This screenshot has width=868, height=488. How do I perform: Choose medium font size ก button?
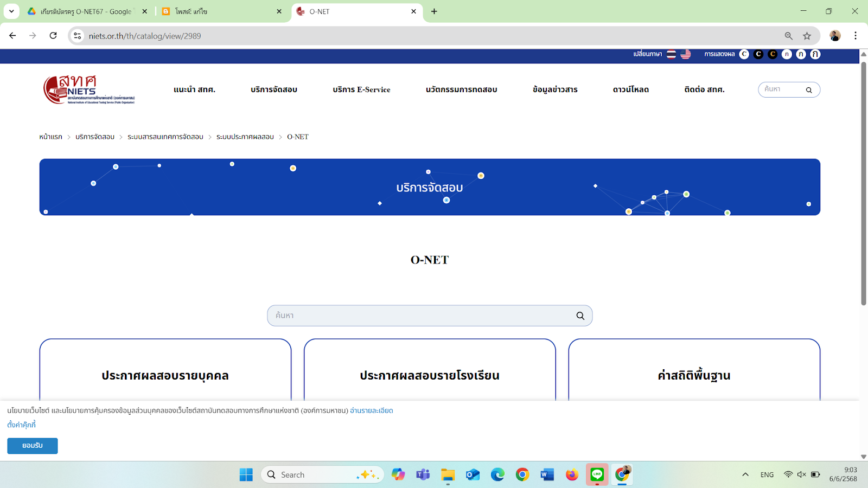(x=801, y=54)
